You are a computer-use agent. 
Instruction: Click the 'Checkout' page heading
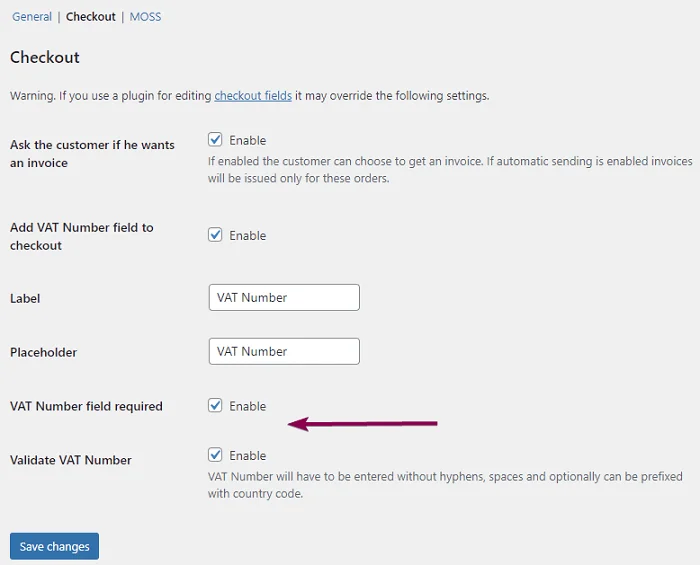45,57
